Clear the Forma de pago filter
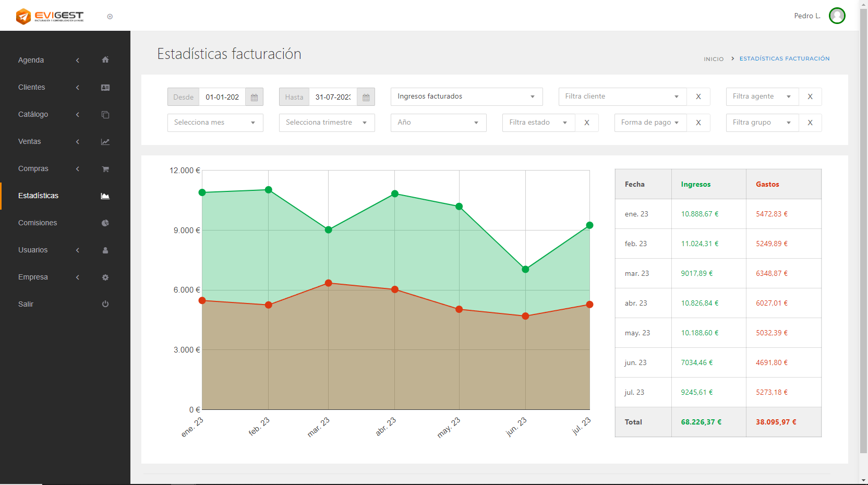This screenshot has height=485, width=868. (698, 123)
